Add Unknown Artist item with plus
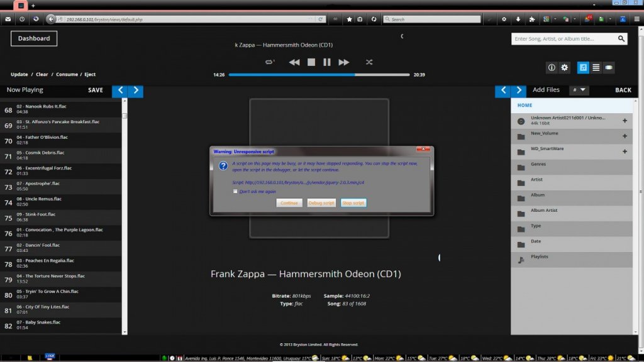The image size is (644, 362). point(625,121)
